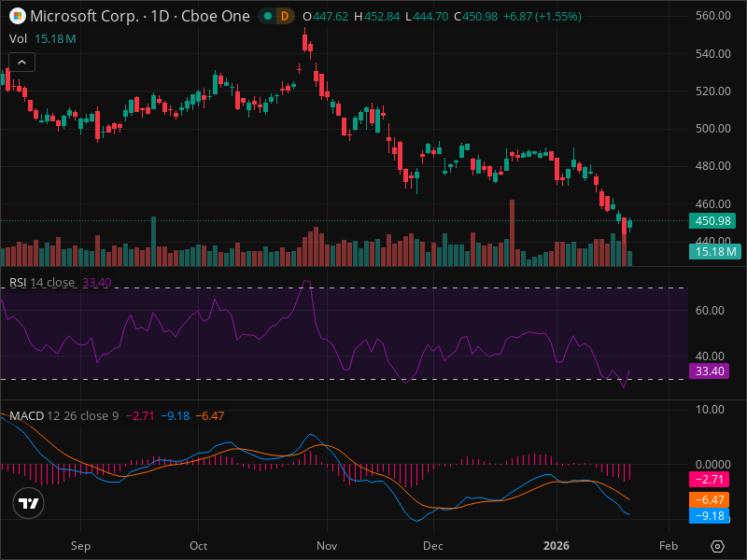Click the 10.00 MACD scale value

710,410
